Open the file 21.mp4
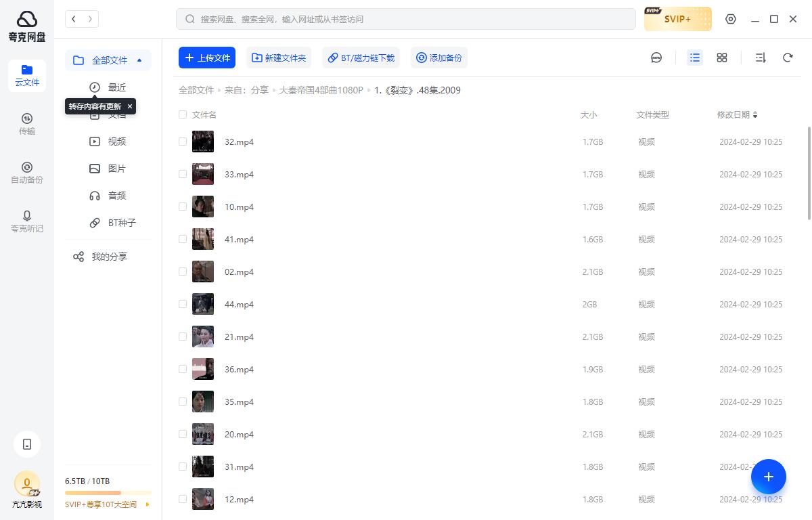The width and height of the screenshot is (812, 520). tap(239, 337)
